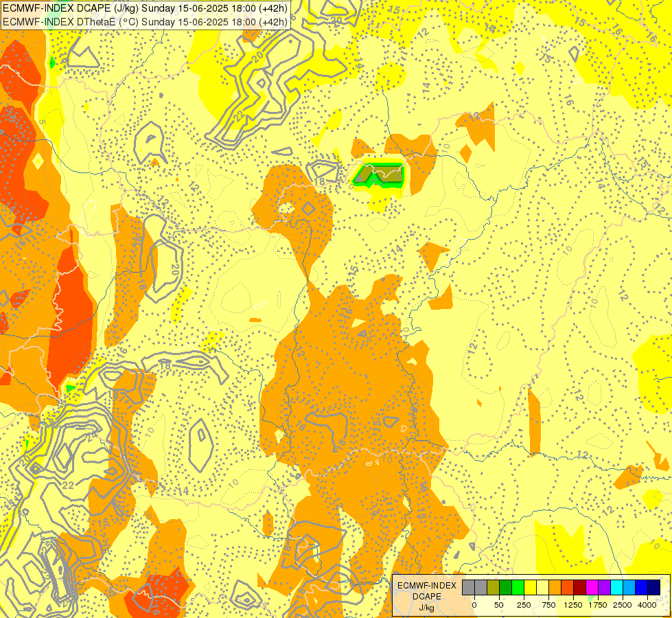Click "DCAPE" label inside the legend box

pyautogui.click(x=427, y=597)
